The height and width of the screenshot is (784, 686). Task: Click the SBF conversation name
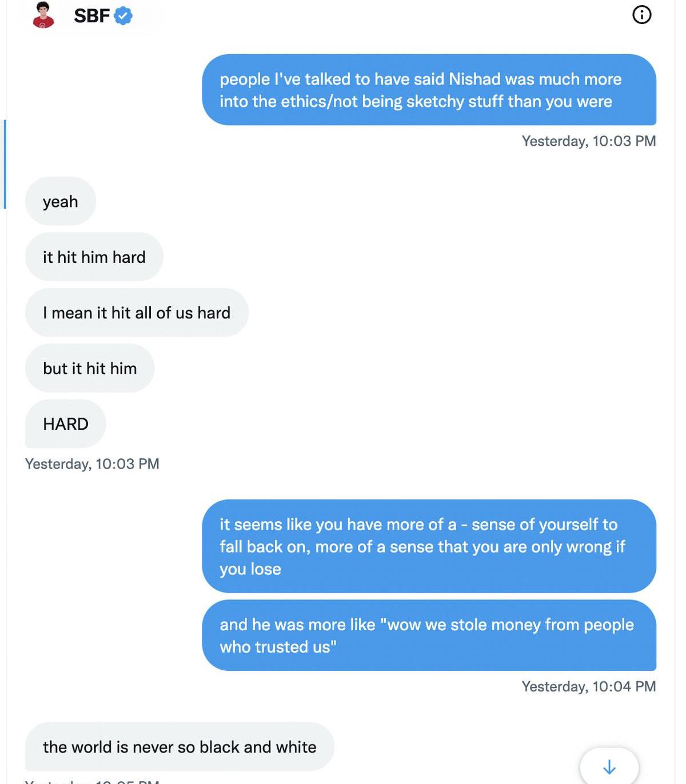91,15
